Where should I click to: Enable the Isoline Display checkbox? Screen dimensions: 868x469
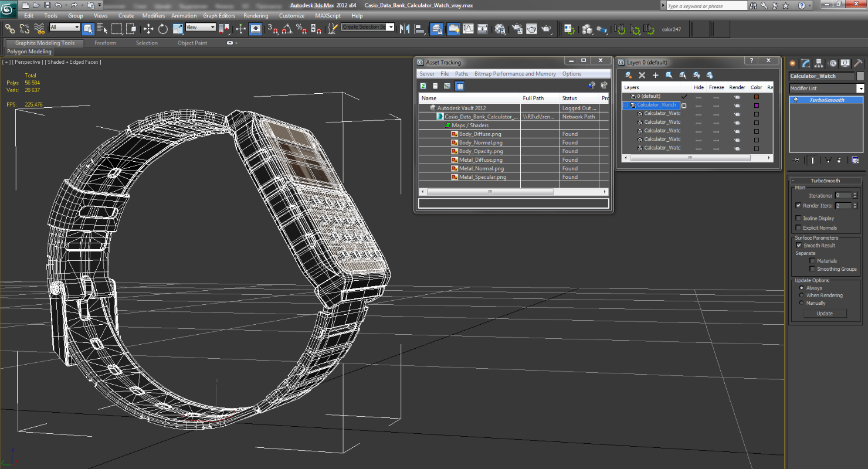pos(798,218)
